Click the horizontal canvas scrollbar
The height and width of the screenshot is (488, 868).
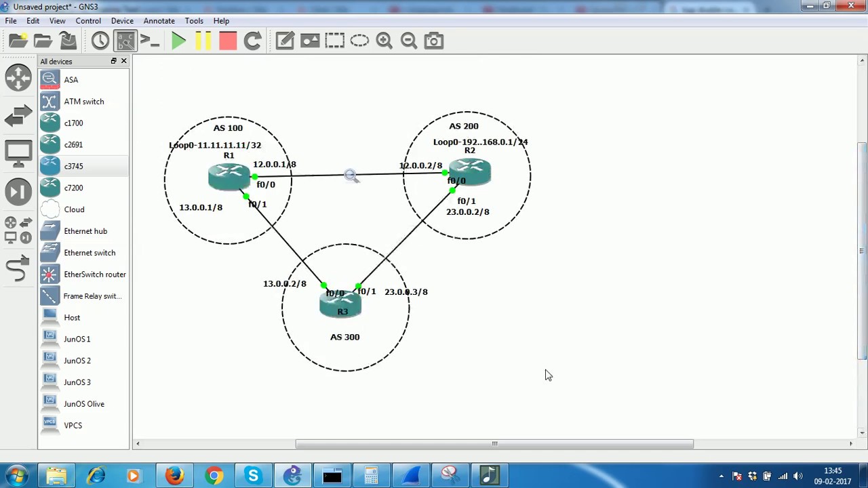click(494, 444)
